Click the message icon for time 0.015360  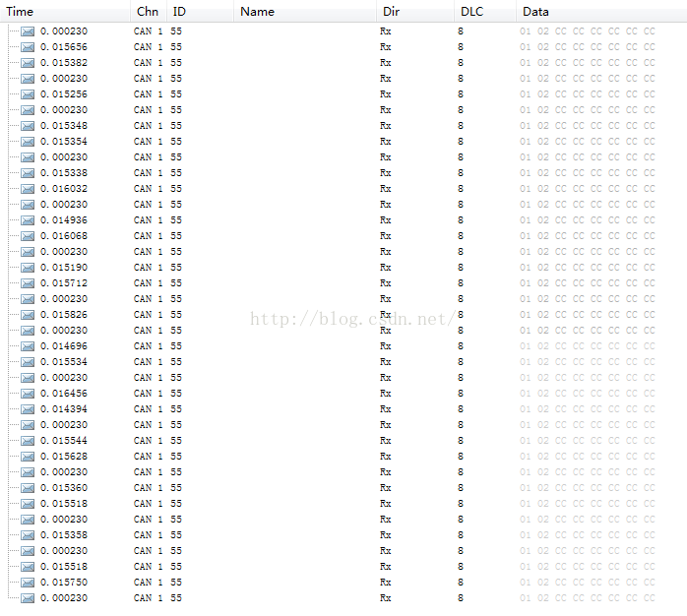[28, 488]
